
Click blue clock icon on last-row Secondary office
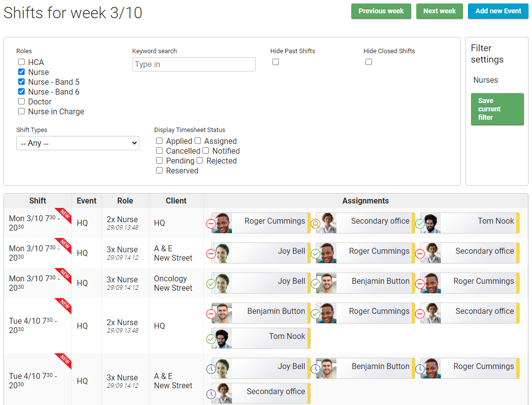[211, 394]
